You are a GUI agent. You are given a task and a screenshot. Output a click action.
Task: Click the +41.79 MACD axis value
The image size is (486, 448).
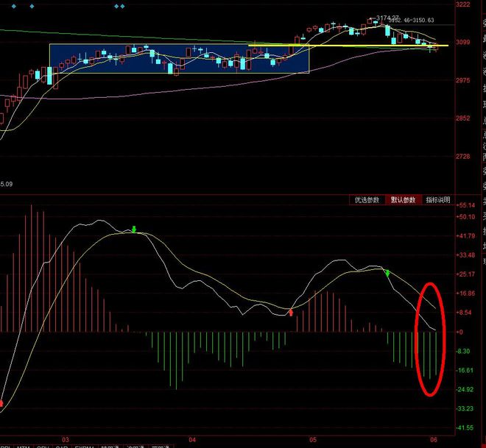click(x=465, y=236)
